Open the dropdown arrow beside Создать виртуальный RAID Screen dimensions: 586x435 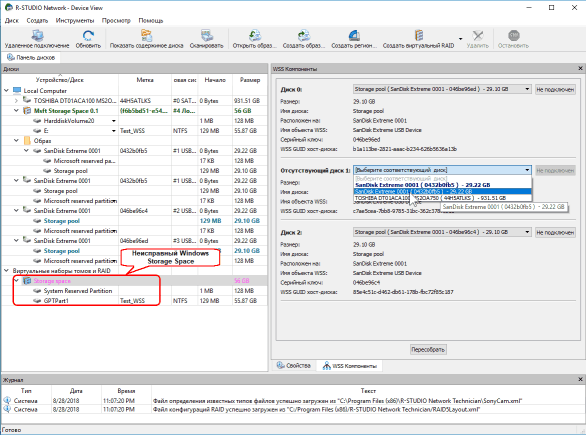pyautogui.click(x=460, y=38)
